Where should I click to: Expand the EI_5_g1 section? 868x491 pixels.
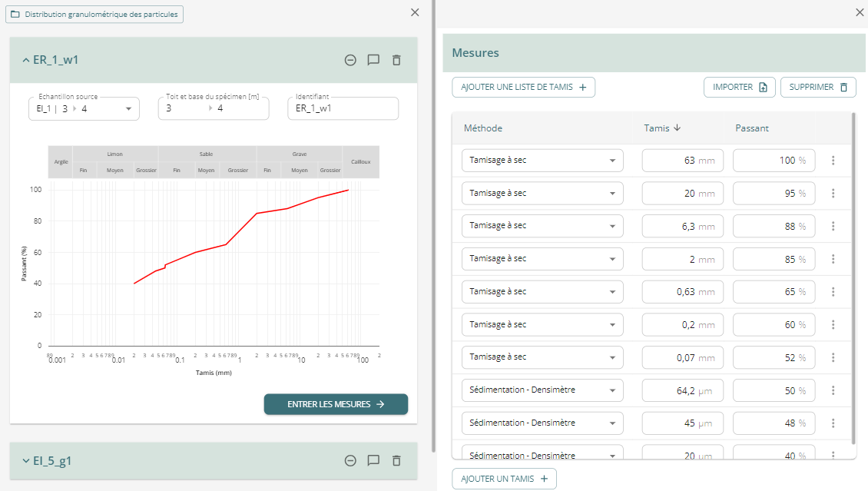pos(26,461)
